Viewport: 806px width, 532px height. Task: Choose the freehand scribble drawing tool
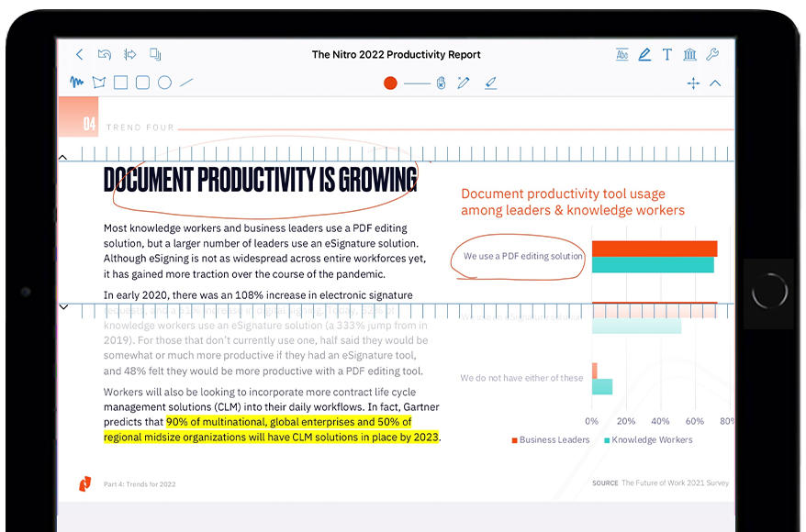click(x=76, y=83)
